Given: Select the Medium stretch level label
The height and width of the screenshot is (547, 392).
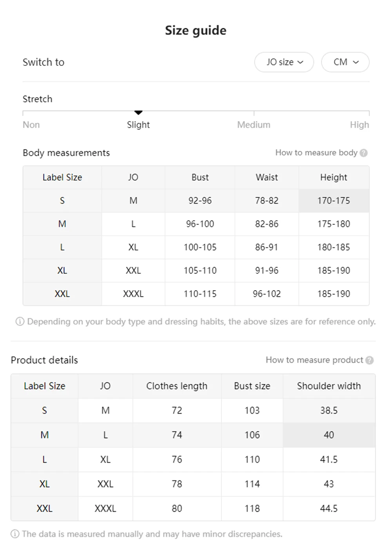Looking at the screenshot, I should [x=254, y=125].
